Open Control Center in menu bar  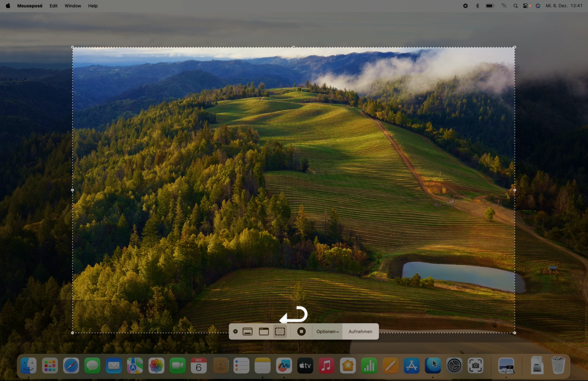[525, 6]
